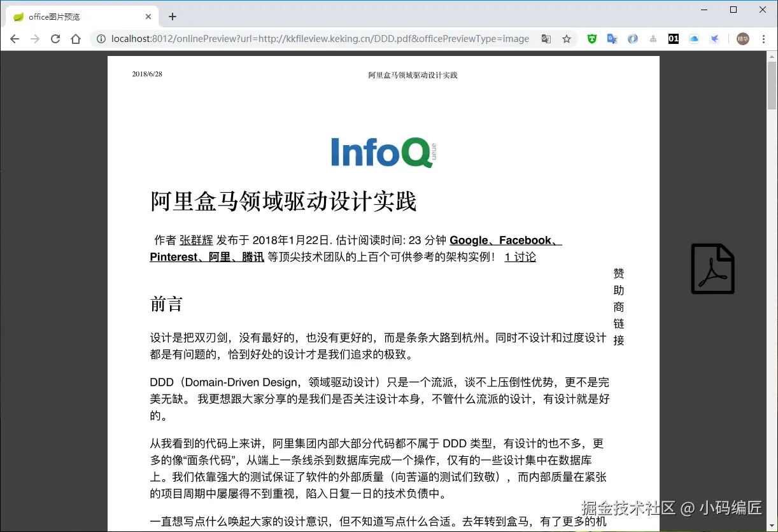
Task: Close the office图片预览 tab
Action: [148, 17]
